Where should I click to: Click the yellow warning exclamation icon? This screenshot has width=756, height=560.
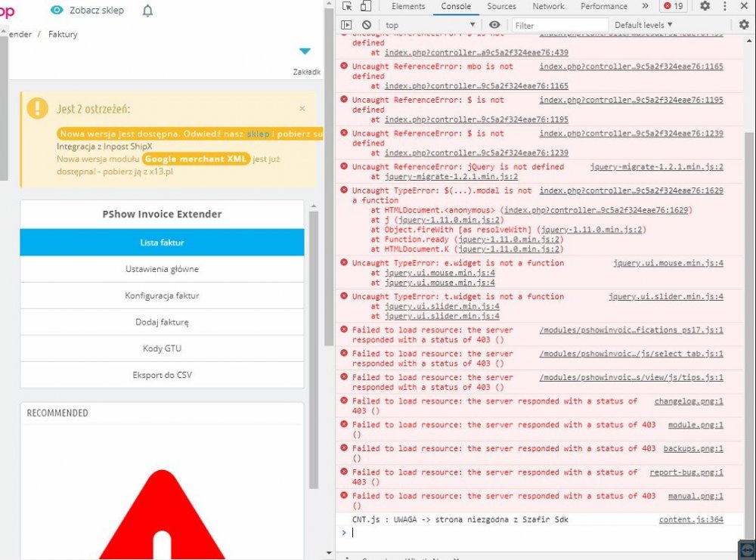click(x=37, y=108)
